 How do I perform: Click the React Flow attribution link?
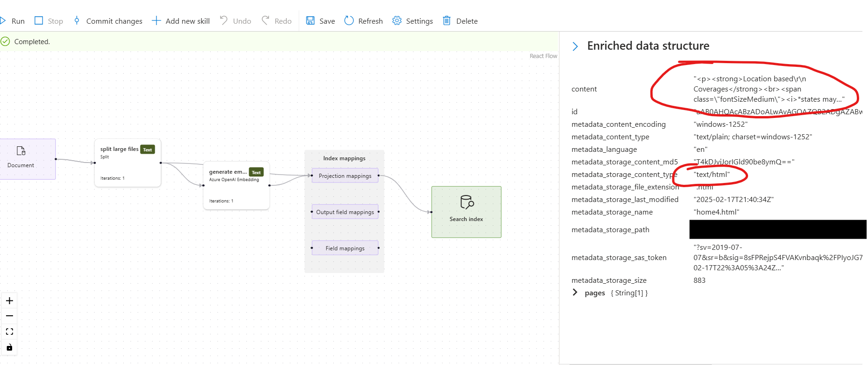pos(543,56)
